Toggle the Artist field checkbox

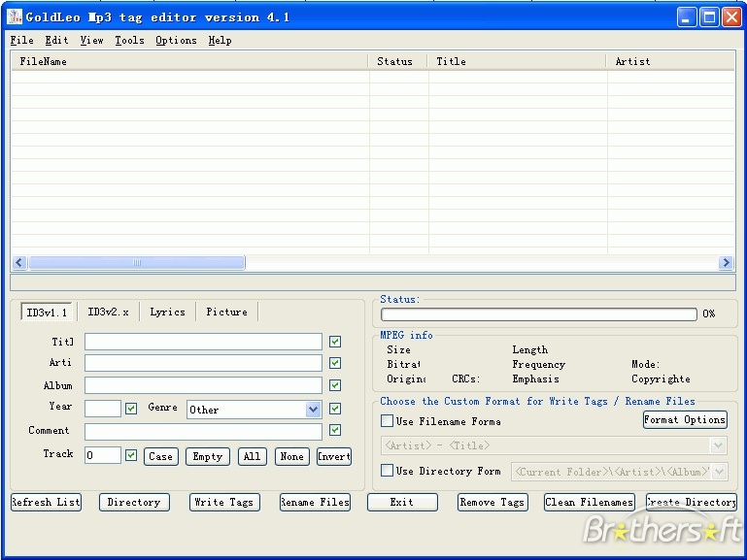click(335, 363)
